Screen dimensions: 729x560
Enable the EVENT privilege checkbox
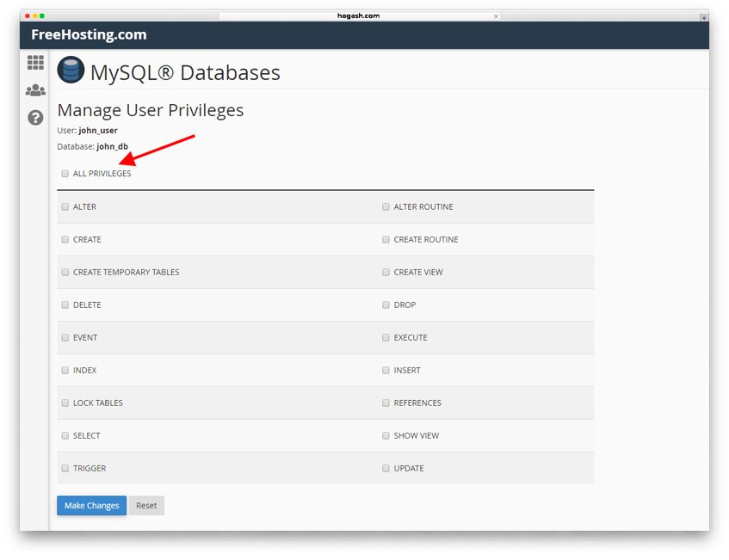tap(65, 337)
